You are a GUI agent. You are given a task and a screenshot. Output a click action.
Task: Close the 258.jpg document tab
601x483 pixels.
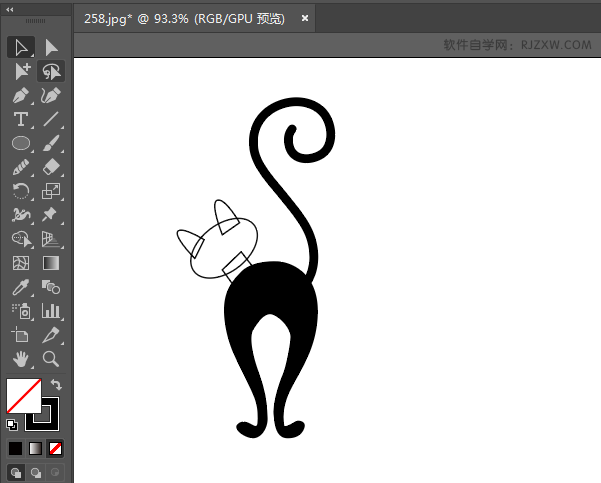[x=305, y=18]
